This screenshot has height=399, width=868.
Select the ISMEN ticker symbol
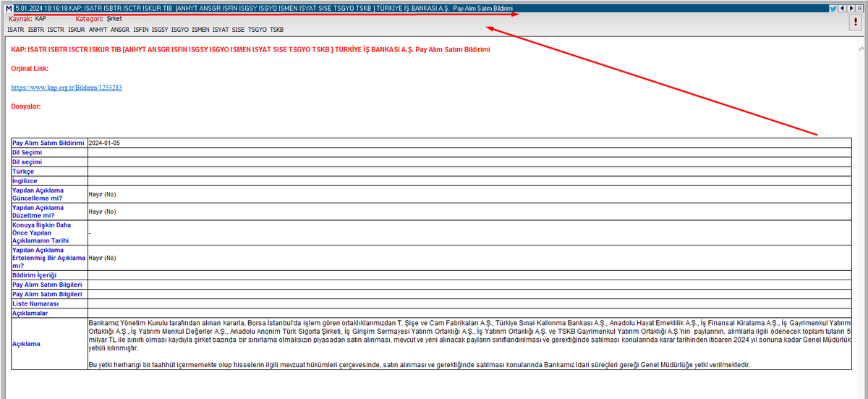coord(201,30)
